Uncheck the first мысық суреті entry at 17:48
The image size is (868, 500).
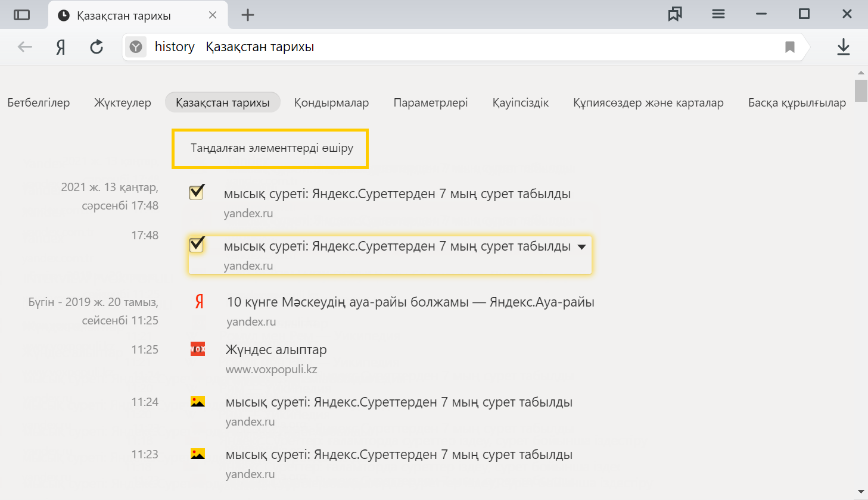(x=197, y=192)
